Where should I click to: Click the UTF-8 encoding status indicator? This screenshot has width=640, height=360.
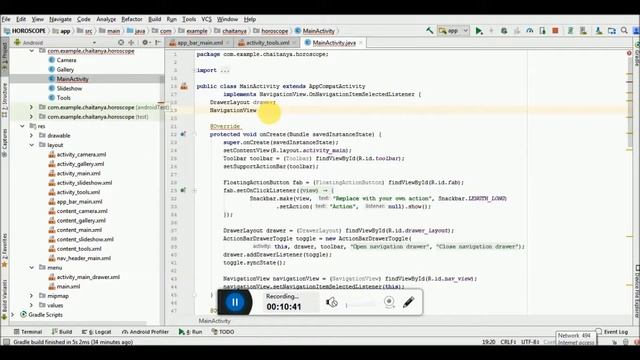tap(530, 342)
